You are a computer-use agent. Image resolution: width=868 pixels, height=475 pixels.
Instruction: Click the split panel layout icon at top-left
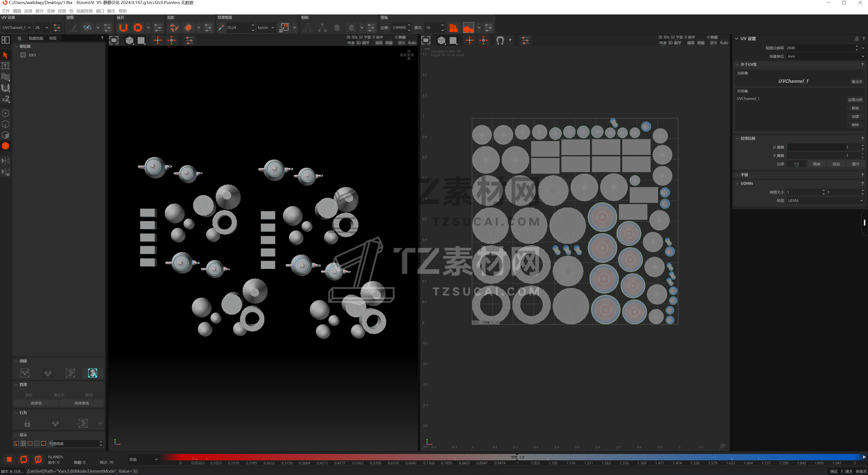point(5,40)
